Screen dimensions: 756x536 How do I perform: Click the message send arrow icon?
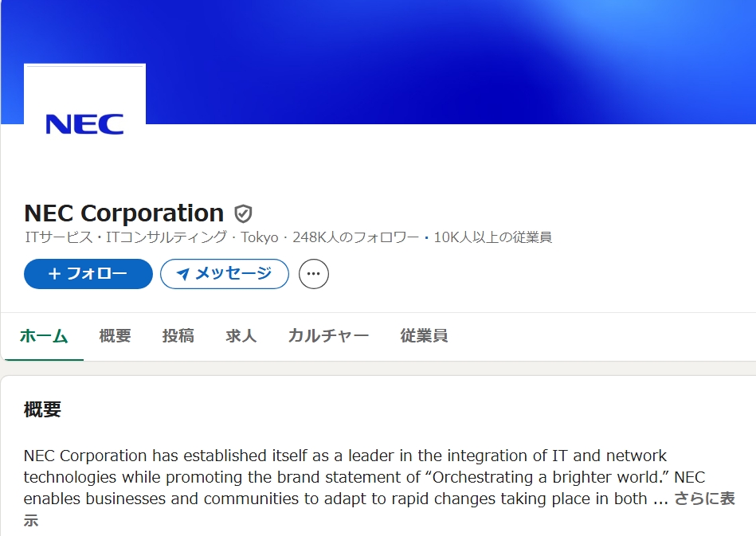click(x=185, y=274)
